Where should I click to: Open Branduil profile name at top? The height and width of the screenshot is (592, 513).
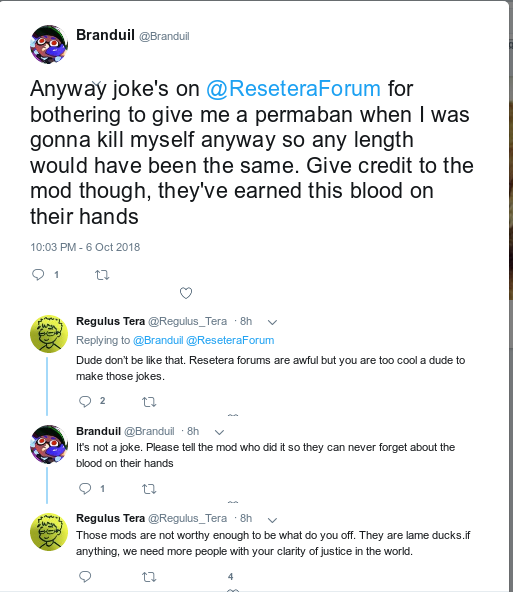tap(105, 35)
